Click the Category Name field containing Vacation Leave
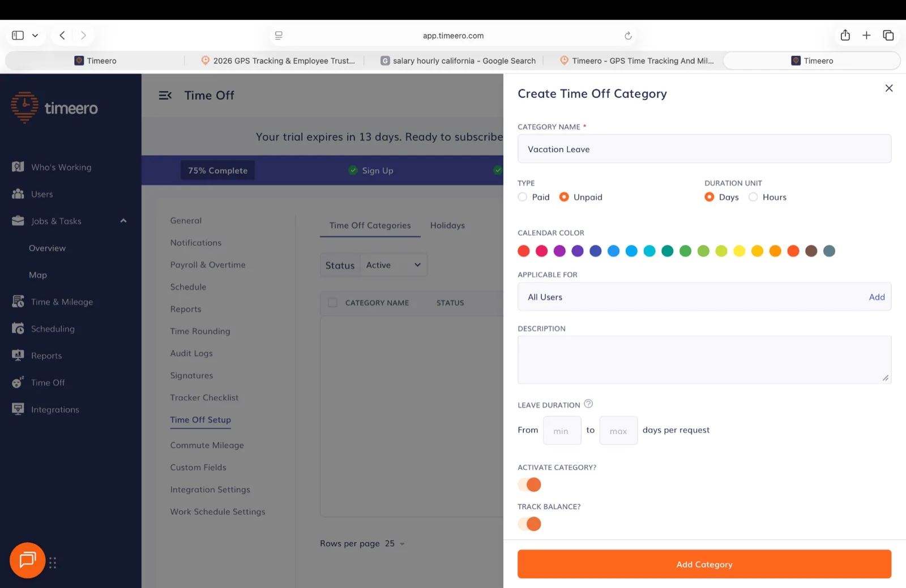 click(704, 149)
